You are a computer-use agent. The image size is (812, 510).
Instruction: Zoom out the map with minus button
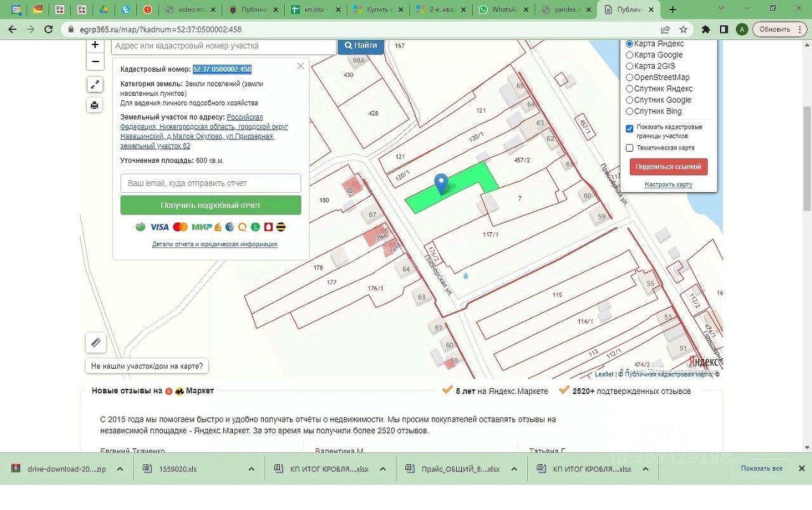tap(95, 62)
